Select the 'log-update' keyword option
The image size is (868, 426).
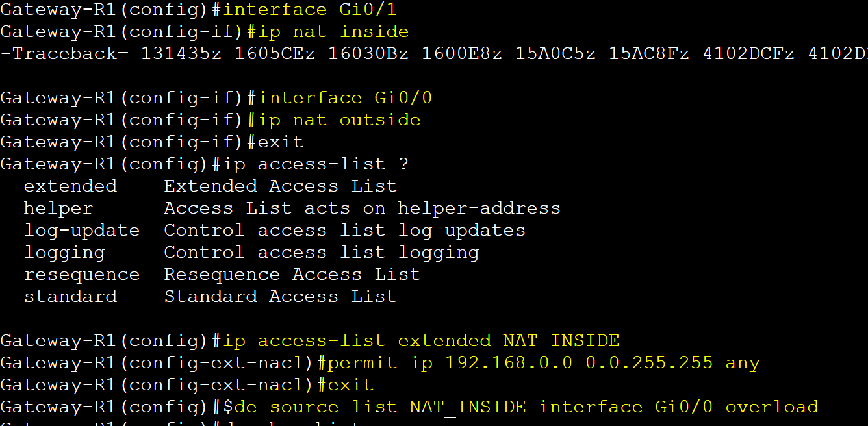click(82, 231)
